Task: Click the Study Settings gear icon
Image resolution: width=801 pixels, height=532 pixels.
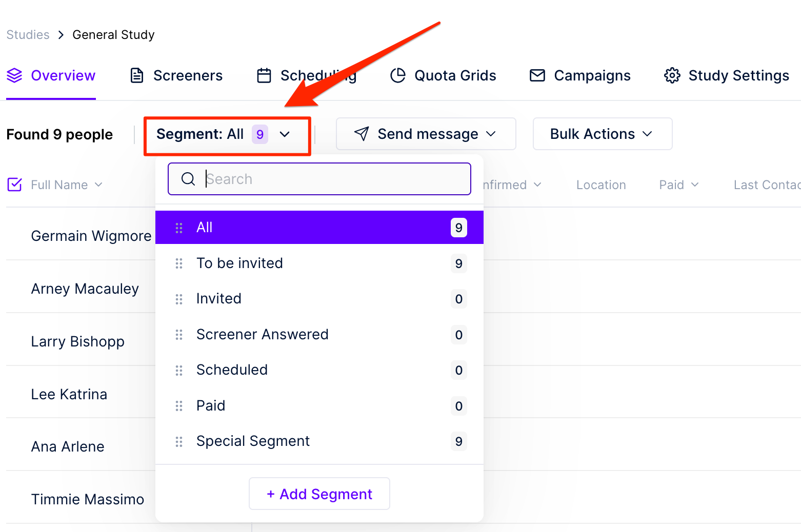Action: click(672, 75)
